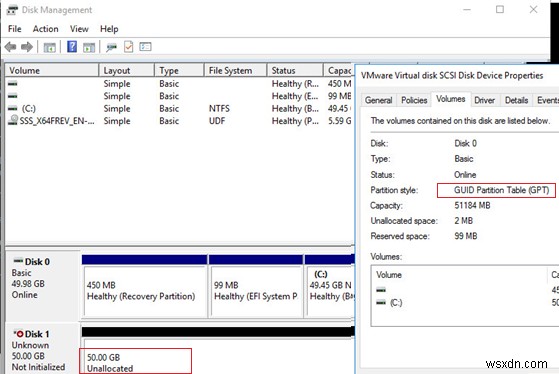Click Volume column header in Properties list
This screenshot has height=374, width=559.
pos(460,275)
